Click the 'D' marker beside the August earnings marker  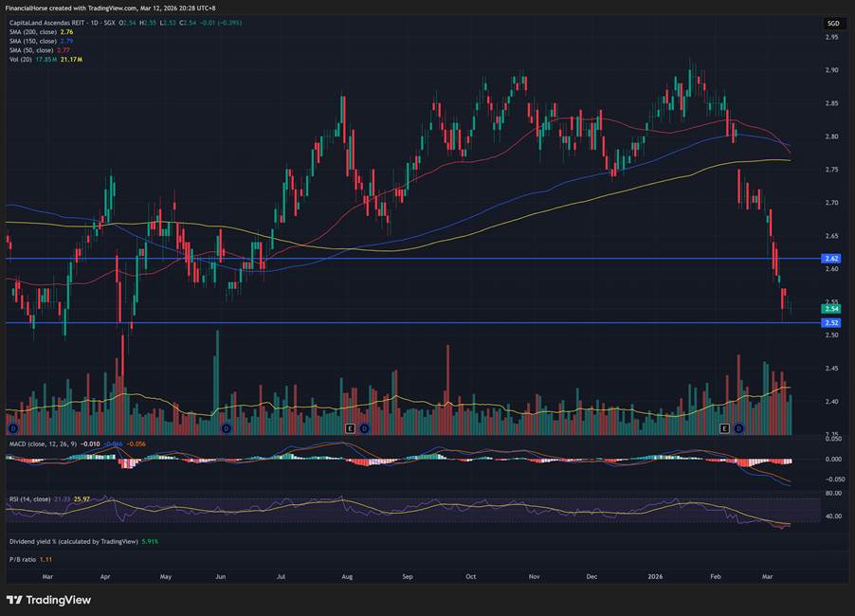[364, 429]
